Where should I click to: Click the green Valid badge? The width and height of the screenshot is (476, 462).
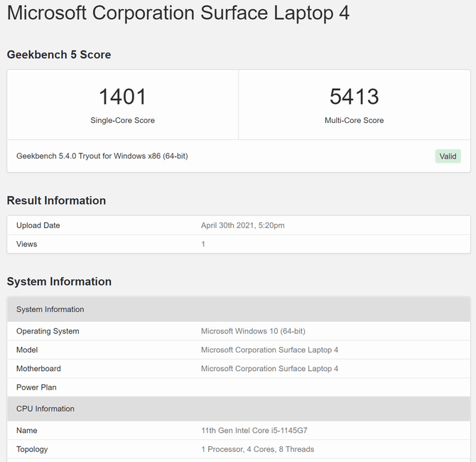click(448, 156)
